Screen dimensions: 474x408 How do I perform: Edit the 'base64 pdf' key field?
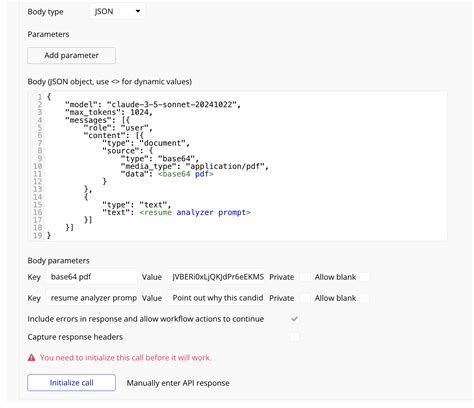91,277
